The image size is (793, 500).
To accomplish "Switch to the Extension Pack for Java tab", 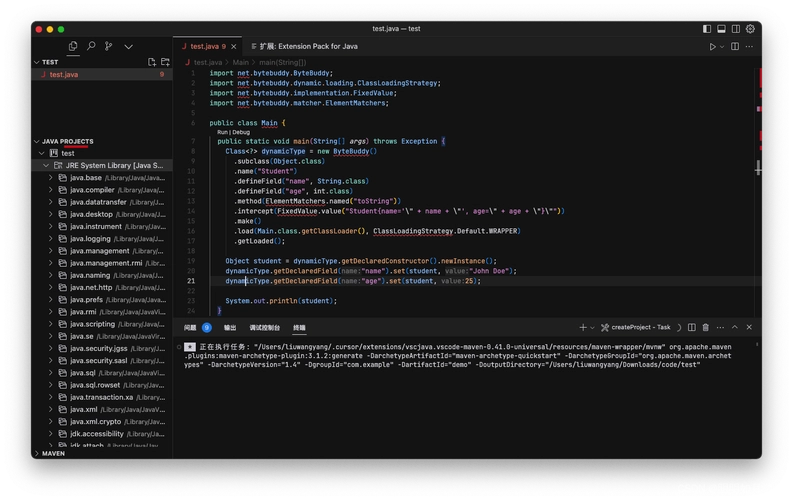I will tap(306, 46).
